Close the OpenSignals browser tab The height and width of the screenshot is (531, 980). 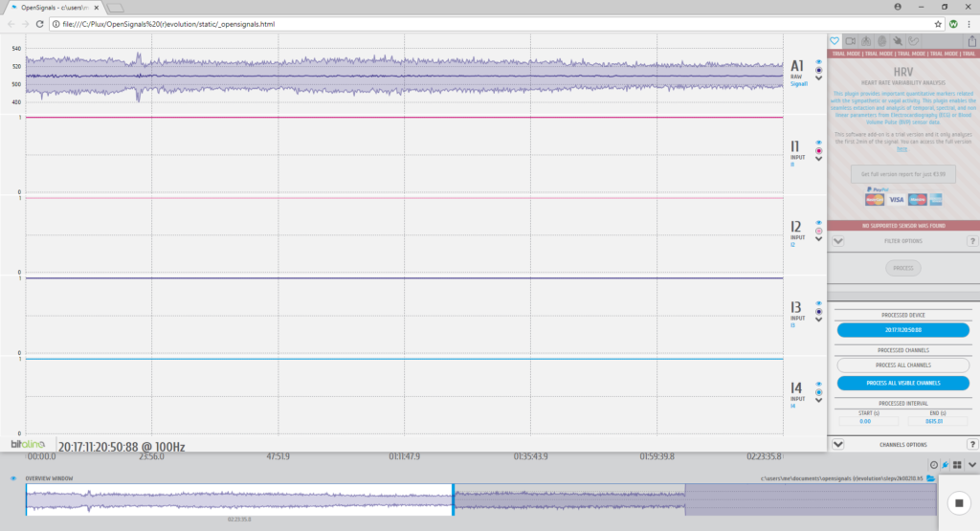(97, 8)
